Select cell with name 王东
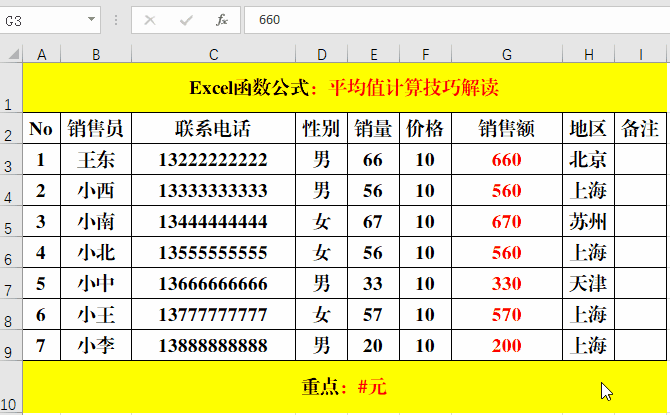The height and width of the screenshot is (415, 670). click(x=96, y=159)
